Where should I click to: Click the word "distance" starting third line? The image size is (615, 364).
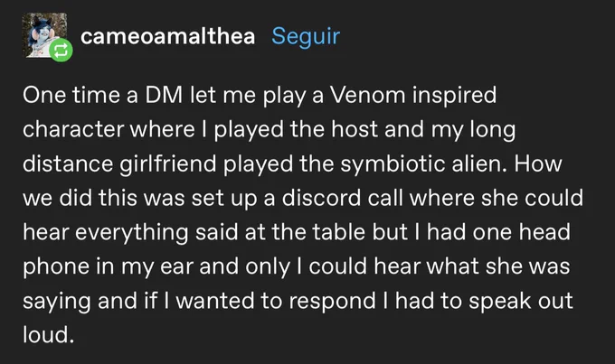pos(68,163)
